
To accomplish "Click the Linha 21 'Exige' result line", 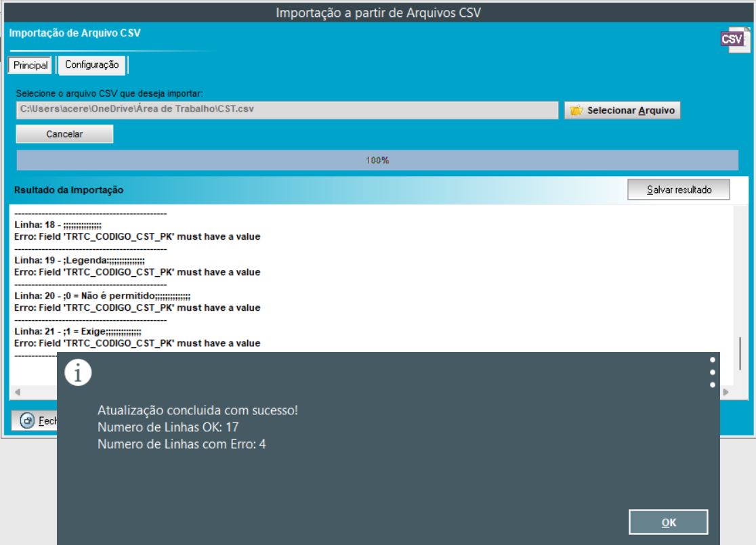I will [78, 331].
